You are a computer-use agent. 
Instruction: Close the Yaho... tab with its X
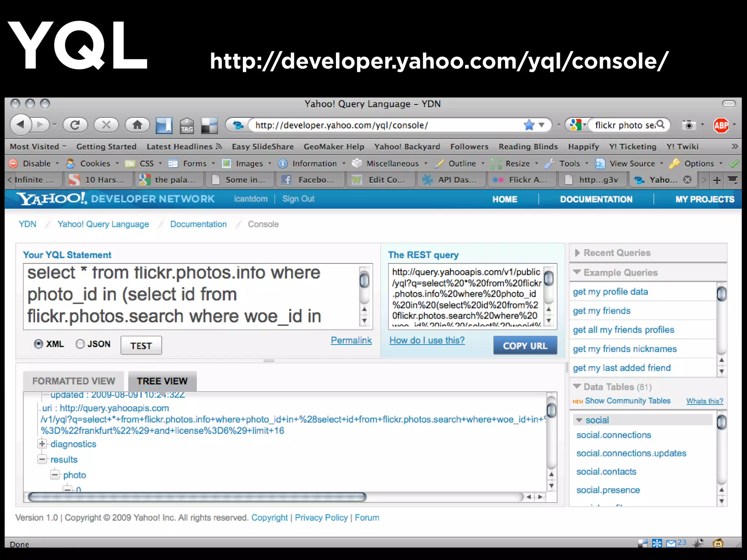click(x=687, y=180)
